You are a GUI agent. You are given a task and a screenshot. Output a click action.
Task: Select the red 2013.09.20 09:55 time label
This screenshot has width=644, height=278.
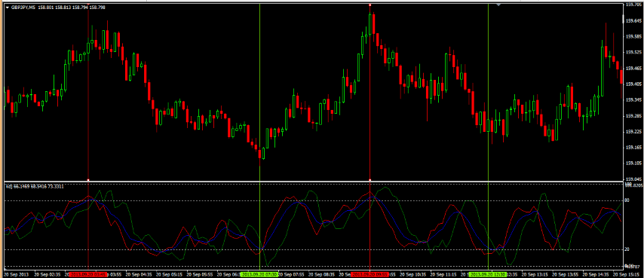[370, 274]
